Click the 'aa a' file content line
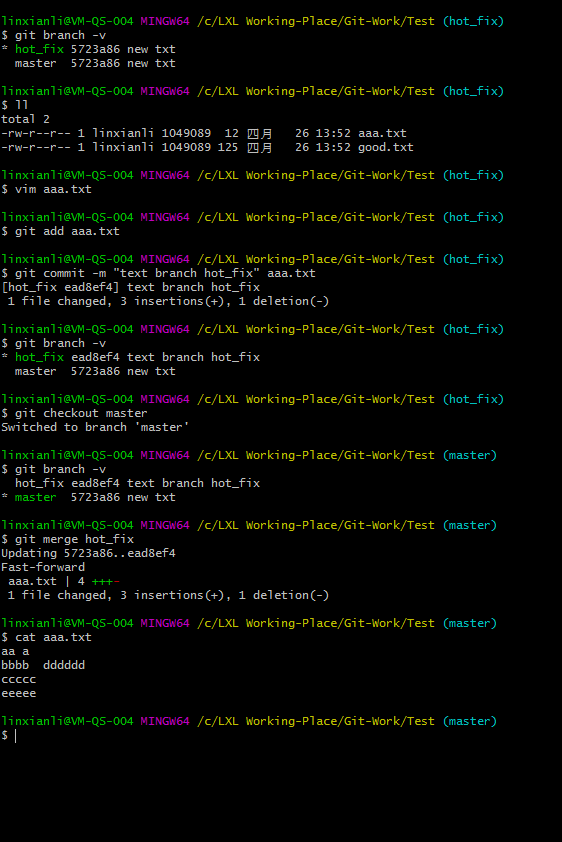 click(x=15, y=651)
